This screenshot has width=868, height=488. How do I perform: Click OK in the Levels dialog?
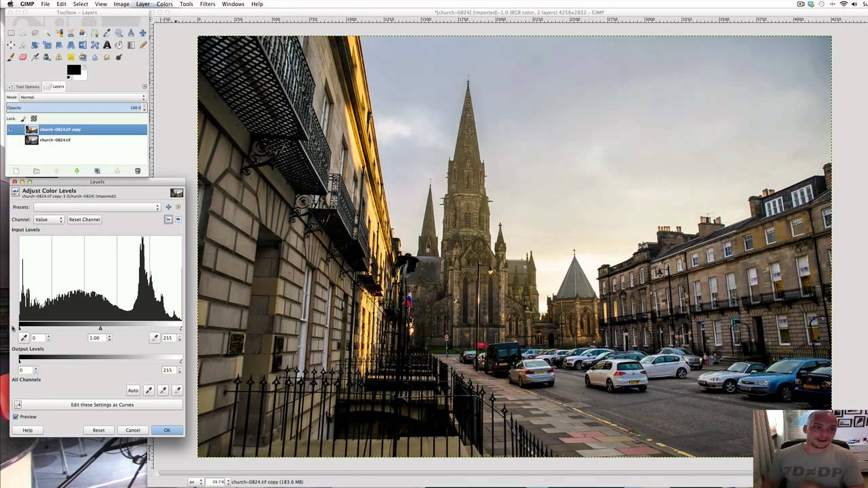click(167, 430)
